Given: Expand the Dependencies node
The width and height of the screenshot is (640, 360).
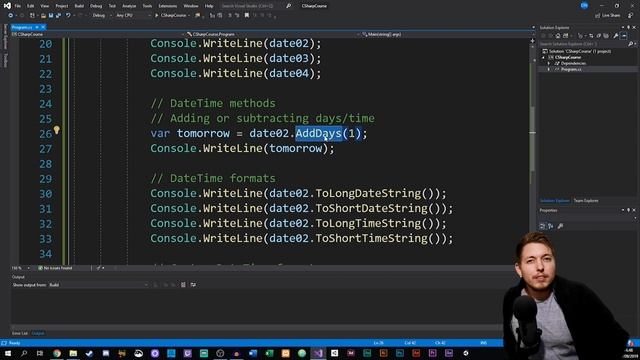Looking at the screenshot, I should (x=549, y=64).
